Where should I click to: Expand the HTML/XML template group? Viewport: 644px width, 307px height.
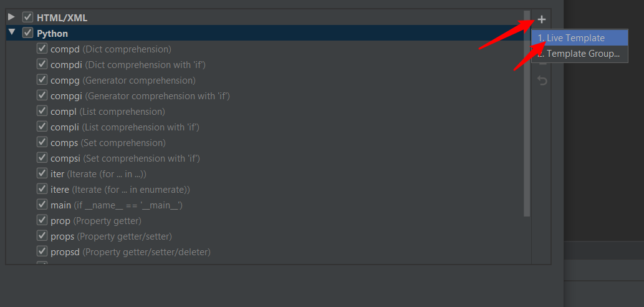click(11, 17)
